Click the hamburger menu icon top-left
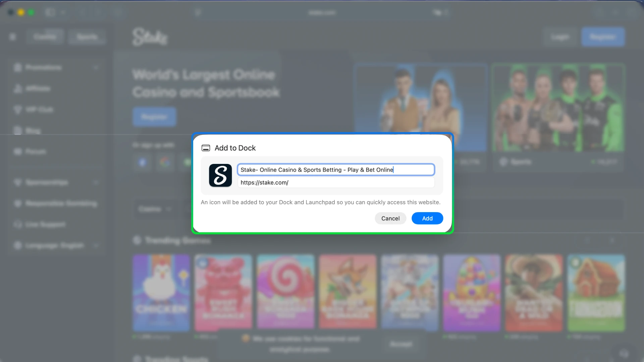 (13, 36)
